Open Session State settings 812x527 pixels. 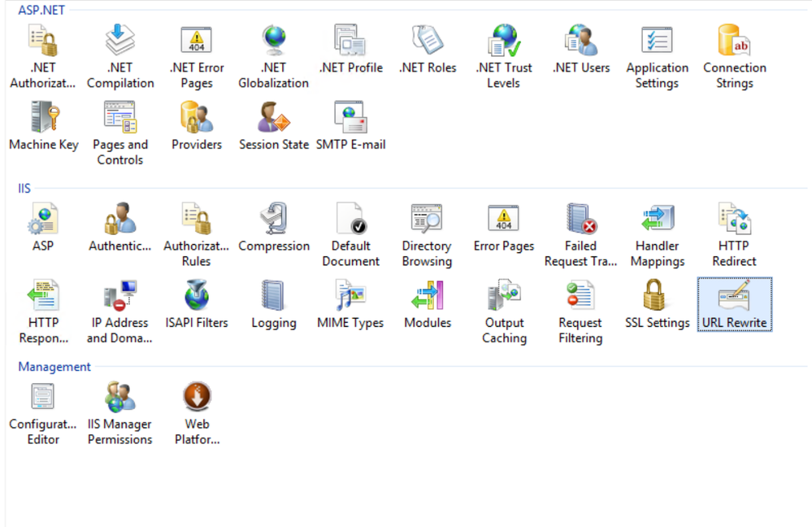click(x=273, y=126)
